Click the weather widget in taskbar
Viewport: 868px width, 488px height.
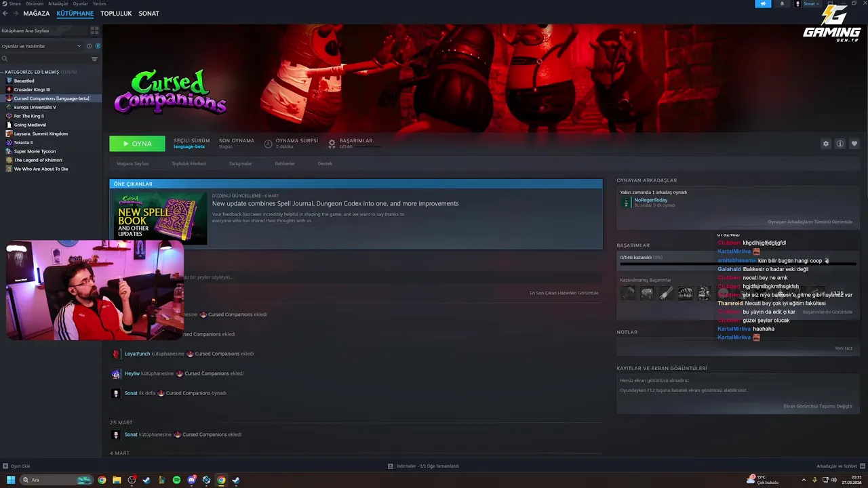click(x=764, y=479)
